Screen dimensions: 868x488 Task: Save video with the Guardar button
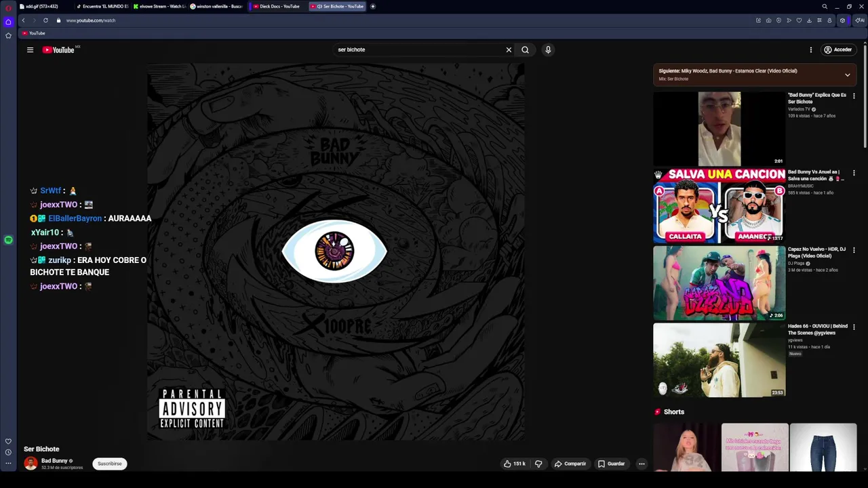tap(611, 464)
